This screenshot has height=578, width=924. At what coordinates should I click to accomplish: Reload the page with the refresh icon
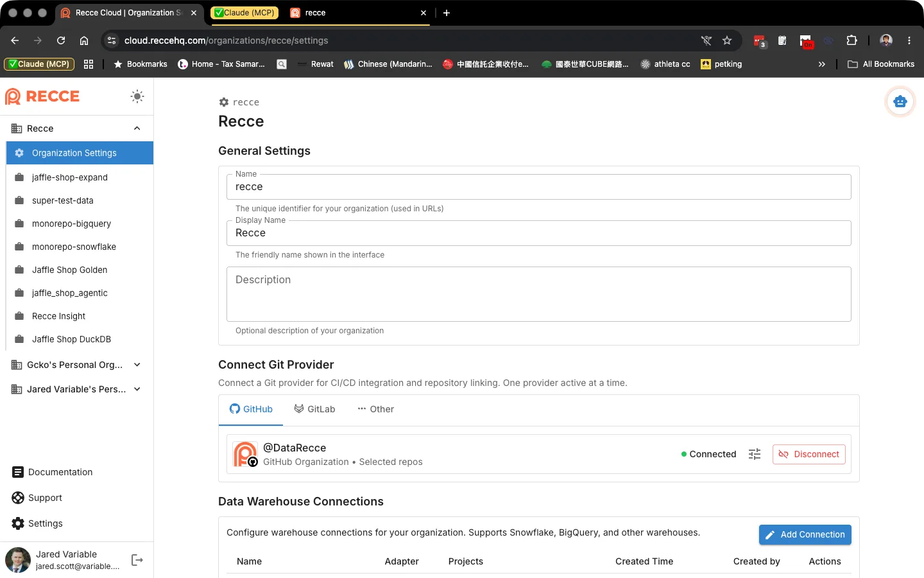point(61,40)
